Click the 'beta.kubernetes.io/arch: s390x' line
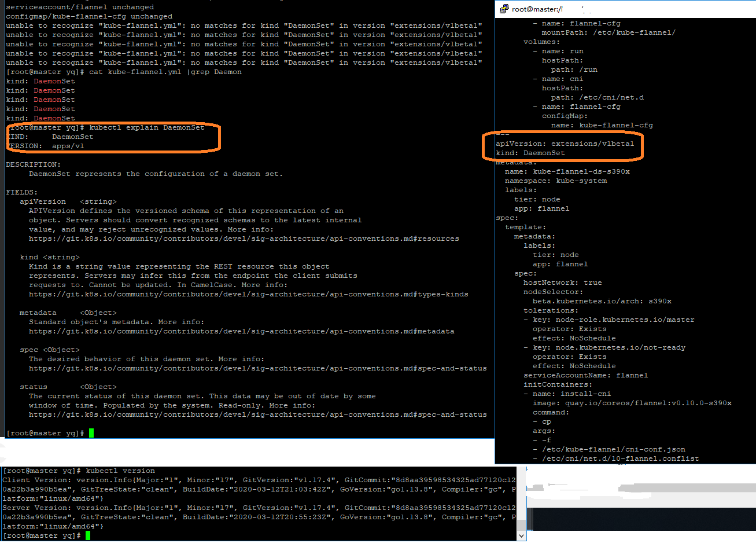The height and width of the screenshot is (543, 756). pyautogui.click(x=602, y=301)
